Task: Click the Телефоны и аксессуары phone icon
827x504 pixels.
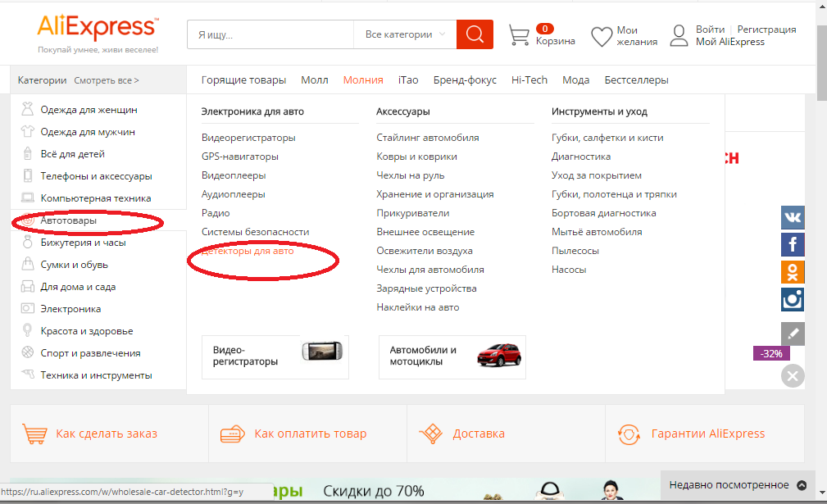Action: click(x=27, y=175)
